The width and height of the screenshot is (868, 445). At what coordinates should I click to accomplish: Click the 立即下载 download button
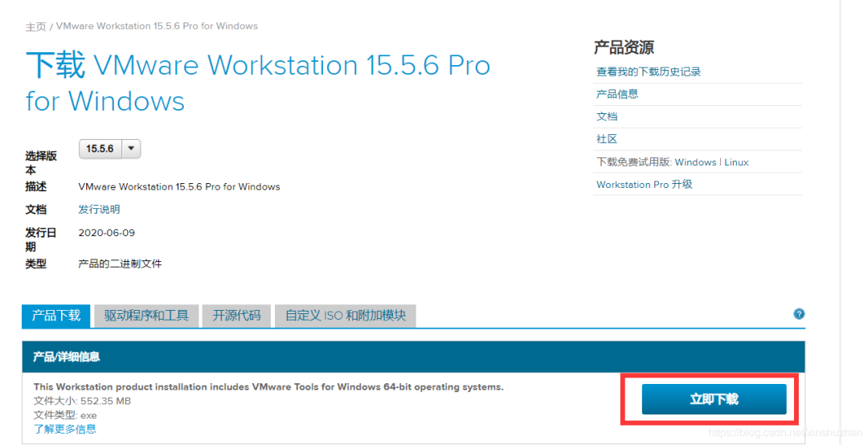pos(714,399)
